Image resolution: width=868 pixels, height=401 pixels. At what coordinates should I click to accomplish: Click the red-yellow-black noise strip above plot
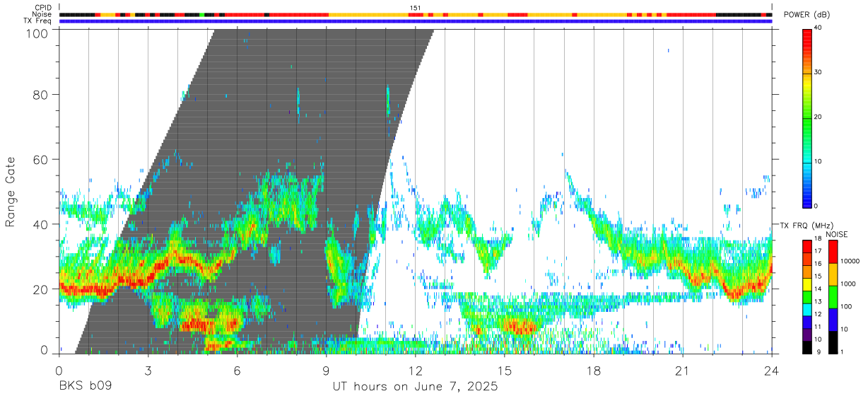pos(416,14)
